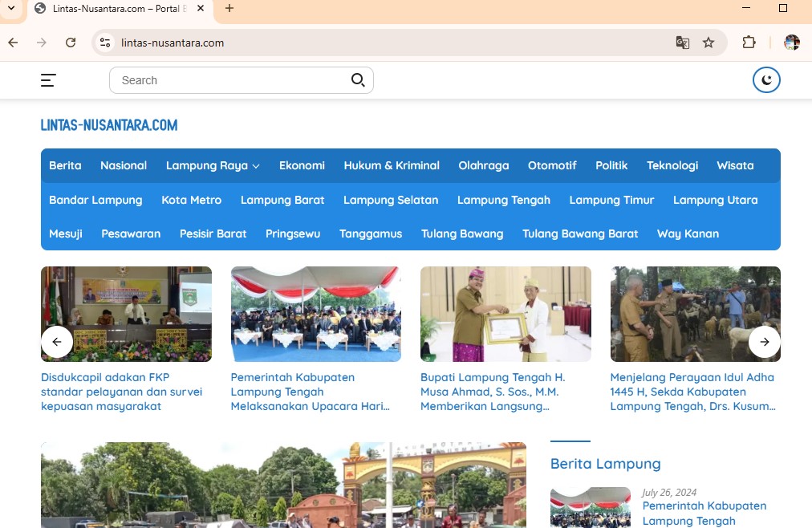Select Lampung Tengah region
Screen dimensions: 812x528
(x=504, y=200)
